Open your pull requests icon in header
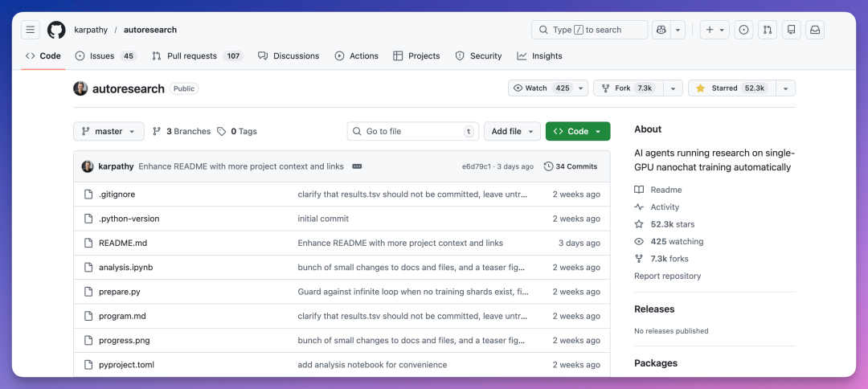This screenshot has height=389, width=868. [x=768, y=30]
